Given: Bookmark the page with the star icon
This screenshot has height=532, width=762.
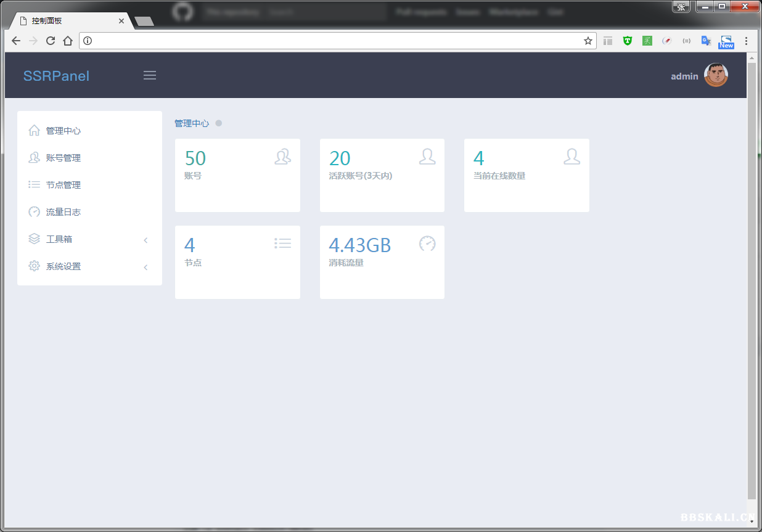Looking at the screenshot, I should (588, 41).
